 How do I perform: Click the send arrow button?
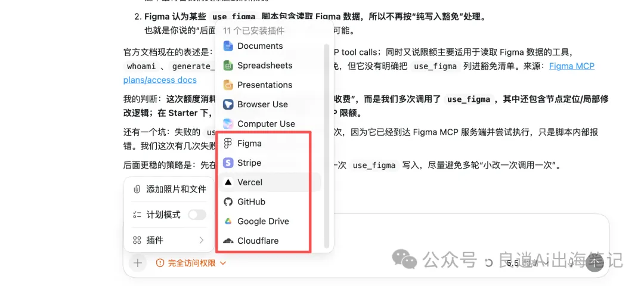click(596, 263)
